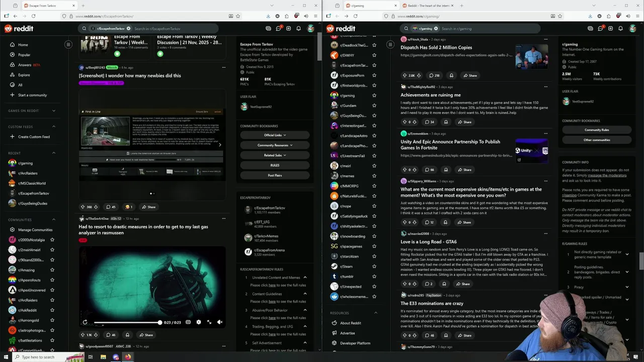
Task: Open File Explorer from the taskbar
Action: [x=103, y=357]
